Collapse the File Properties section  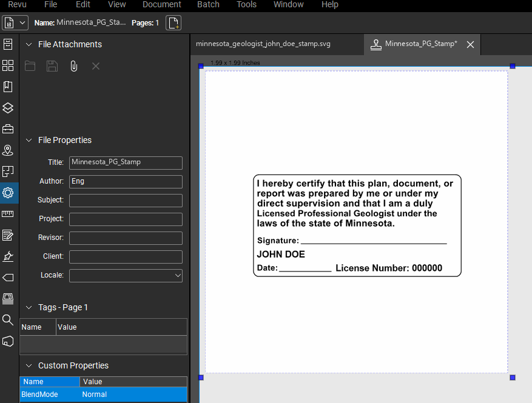click(x=29, y=141)
